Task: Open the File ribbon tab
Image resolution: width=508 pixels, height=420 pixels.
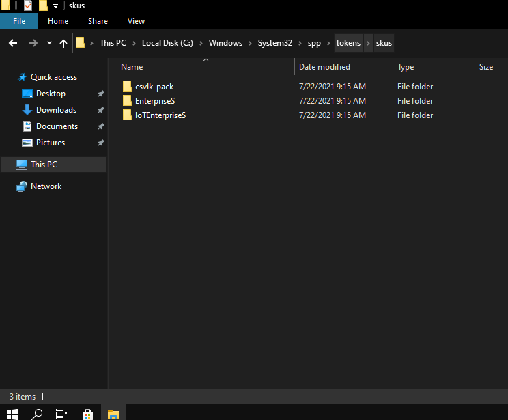Action: click(x=19, y=21)
